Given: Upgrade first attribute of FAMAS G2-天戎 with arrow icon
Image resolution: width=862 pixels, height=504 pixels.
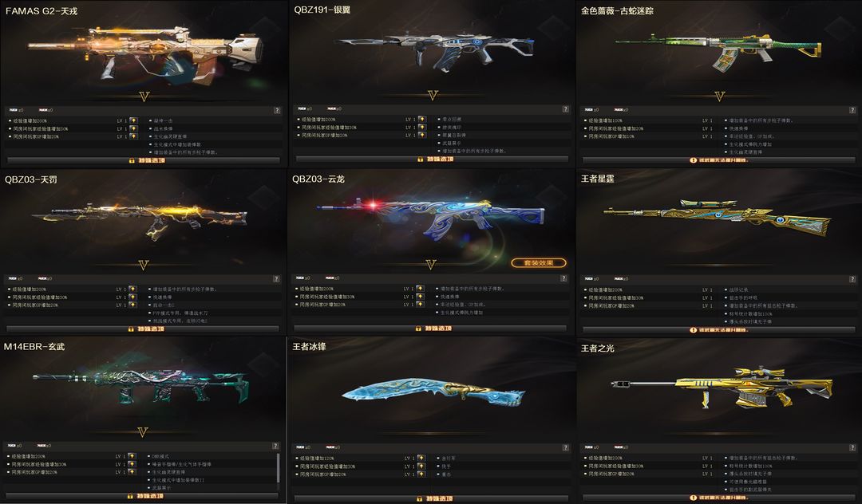Looking at the screenshot, I should tap(133, 120).
